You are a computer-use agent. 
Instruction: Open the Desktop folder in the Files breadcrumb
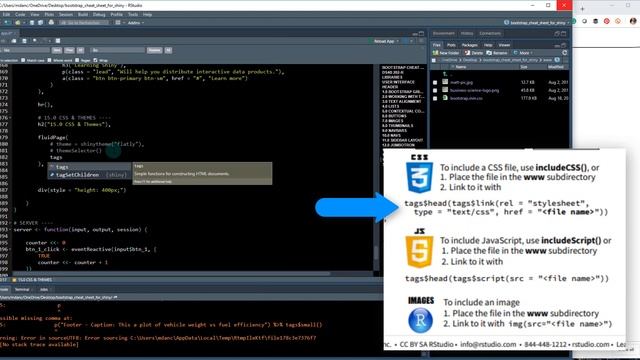pyautogui.click(x=469, y=60)
